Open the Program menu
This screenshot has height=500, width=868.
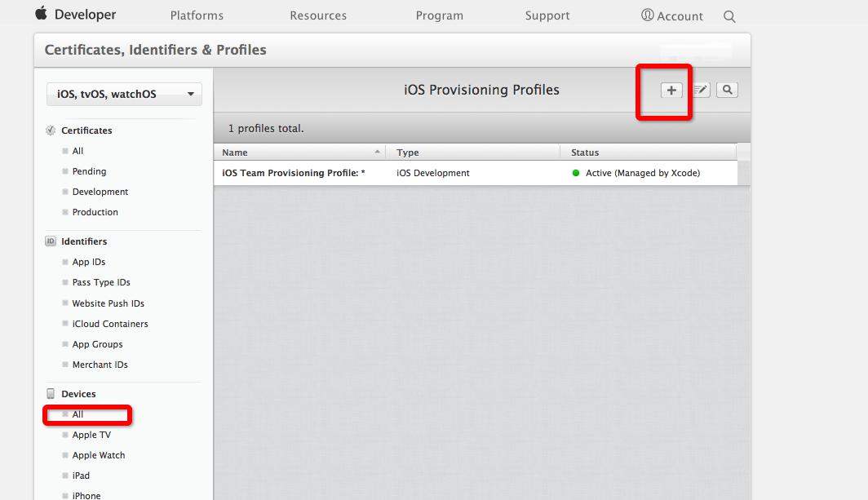[440, 15]
